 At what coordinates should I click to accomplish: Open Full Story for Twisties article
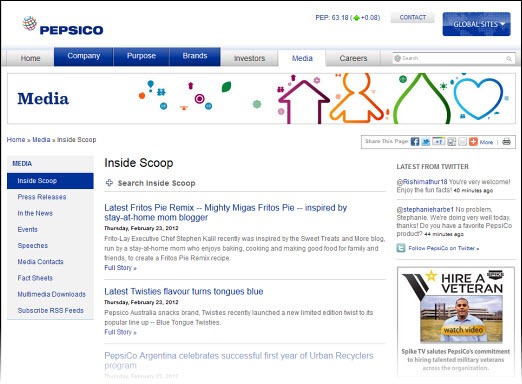pyautogui.click(x=120, y=332)
